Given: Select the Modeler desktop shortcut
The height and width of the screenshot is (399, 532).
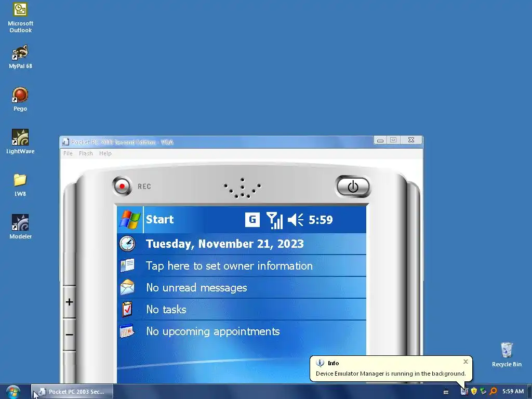Looking at the screenshot, I should point(20,227).
